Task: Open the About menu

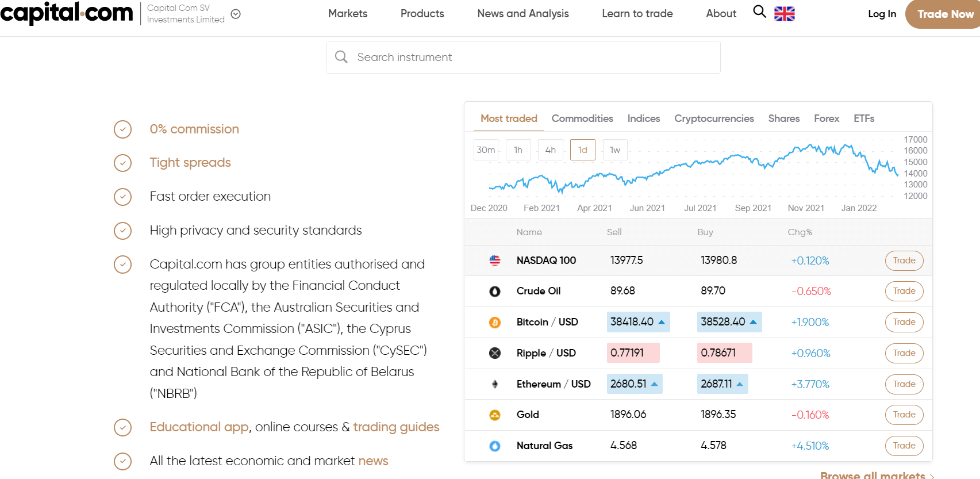Action: 721,13
